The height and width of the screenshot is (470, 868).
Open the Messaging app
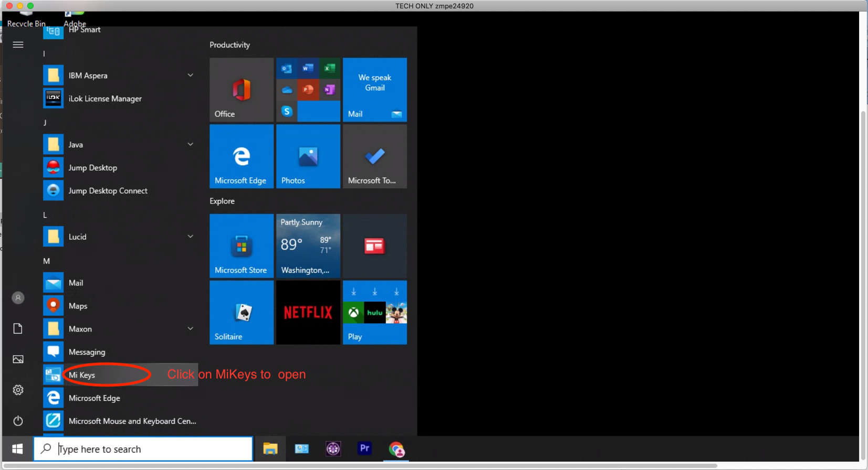pos(120,352)
